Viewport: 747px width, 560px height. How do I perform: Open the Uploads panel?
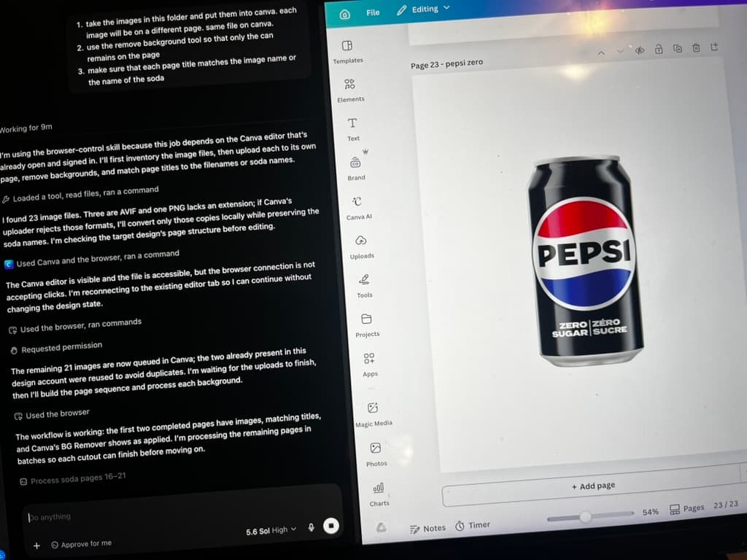point(362,246)
